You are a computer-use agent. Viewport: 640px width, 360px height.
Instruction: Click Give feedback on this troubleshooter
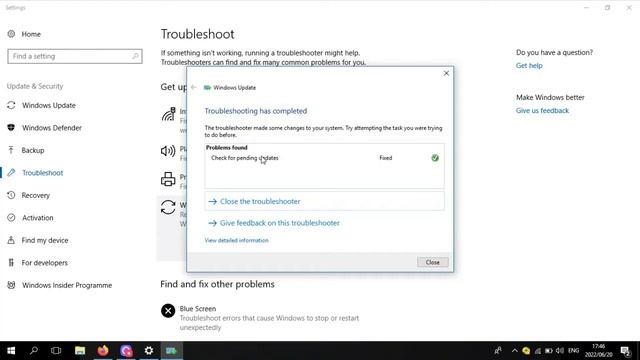(280, 223)
